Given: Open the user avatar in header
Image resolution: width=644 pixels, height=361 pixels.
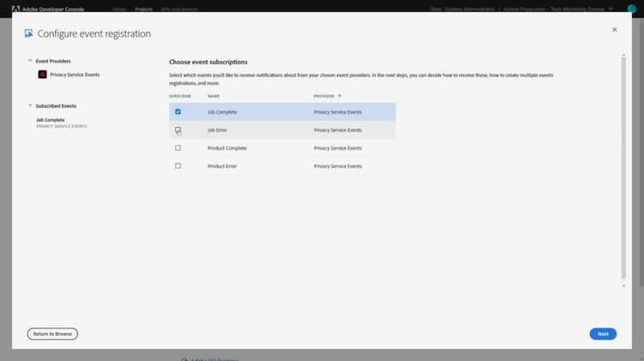Looking at the screenshot, I should (632, 9).
